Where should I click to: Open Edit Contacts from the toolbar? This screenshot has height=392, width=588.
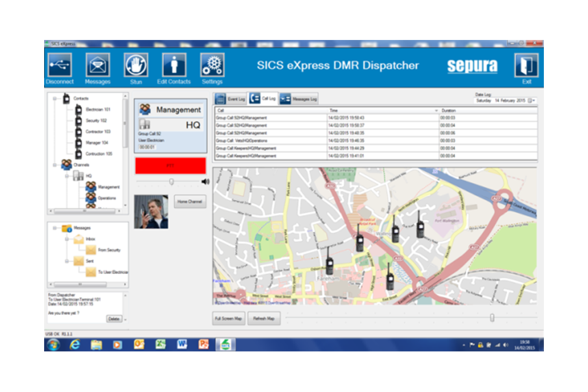click(x=173, y=65)
